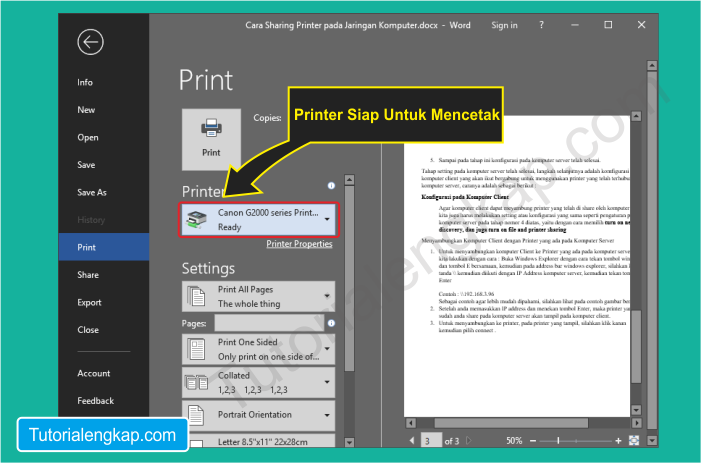
Task: Open the Feedback page
Action: [95, 401]
